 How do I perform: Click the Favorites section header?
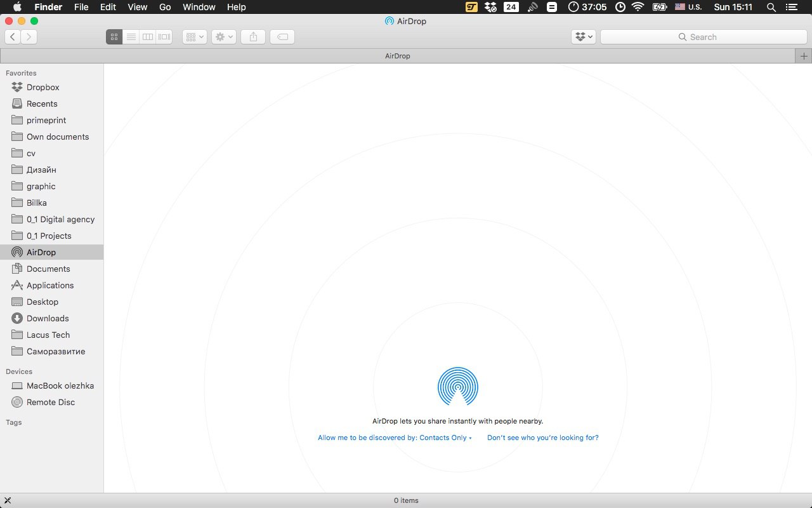tap(21, 73)
